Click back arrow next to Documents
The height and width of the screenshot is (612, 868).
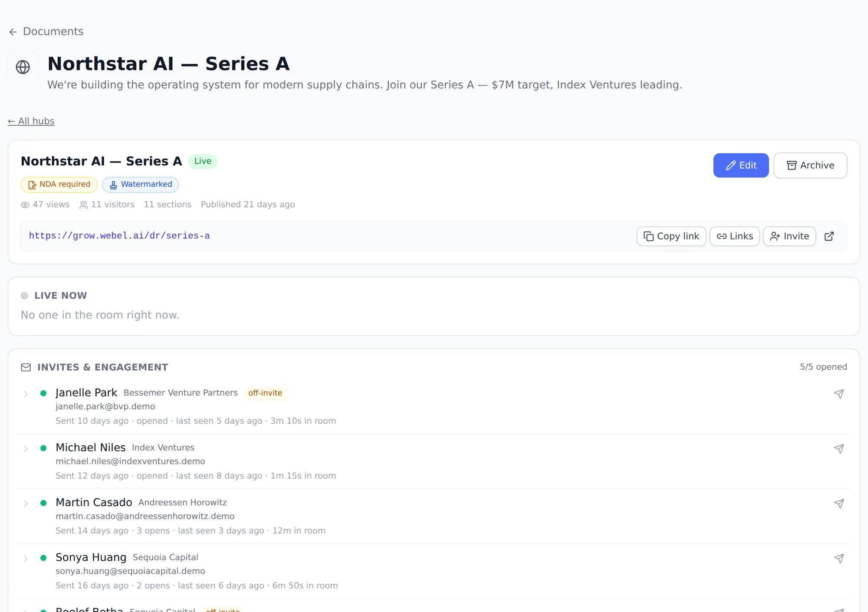[x=13, y=32]
